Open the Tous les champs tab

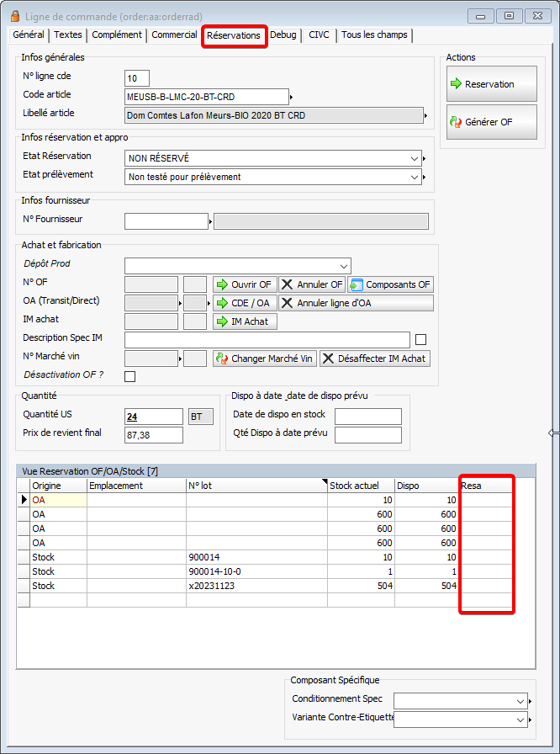click(x=374, y=35)
